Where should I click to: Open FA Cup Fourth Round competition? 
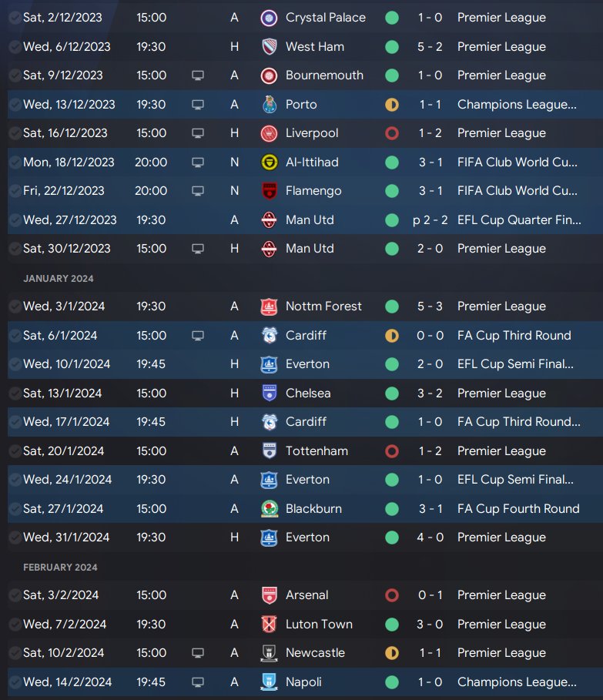tap(518, 508)
